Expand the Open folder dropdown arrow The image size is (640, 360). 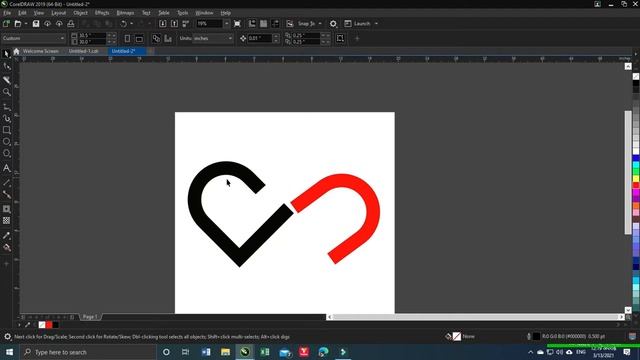pos(26,24)
